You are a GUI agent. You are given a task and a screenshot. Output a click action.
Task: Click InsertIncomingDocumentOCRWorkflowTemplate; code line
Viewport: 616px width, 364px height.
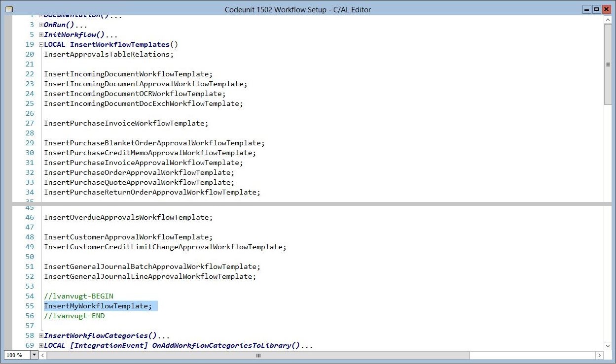pyautogui.click(x=135, y=94)
